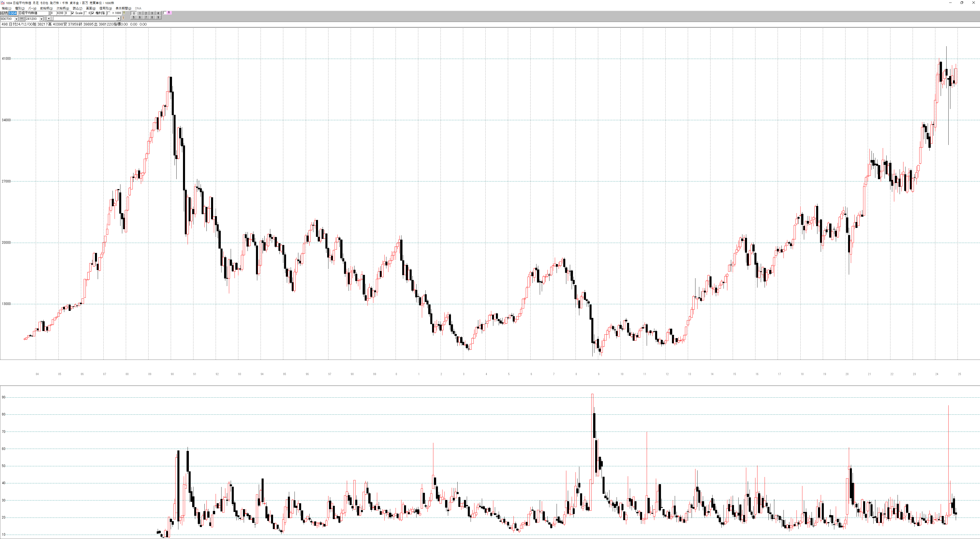Click the 銘柄 code field showing 1004

13,13
